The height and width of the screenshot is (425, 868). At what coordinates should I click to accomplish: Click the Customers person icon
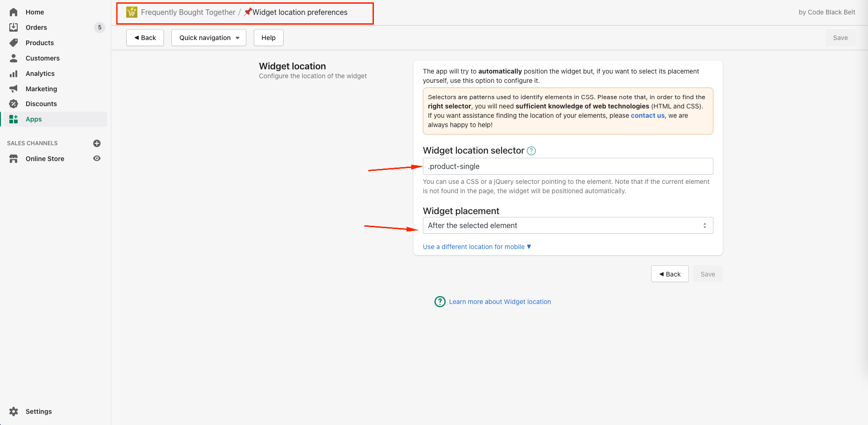[x=14, y=58]
